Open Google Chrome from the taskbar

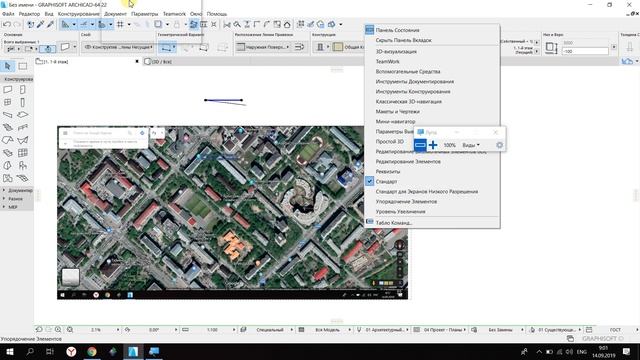pyautogui.click(x=92, y=351)
